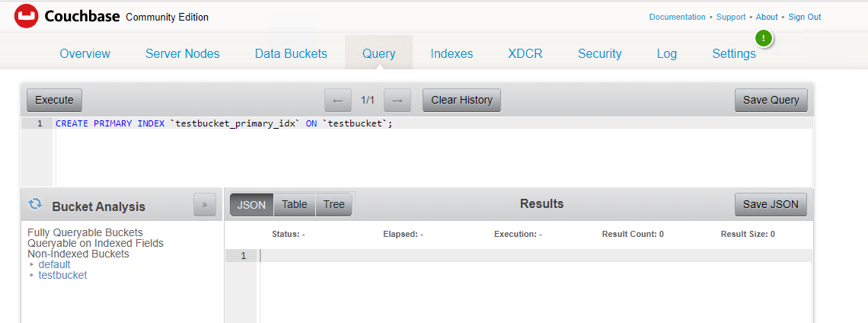Go to previous query in history

coord(337,101)
